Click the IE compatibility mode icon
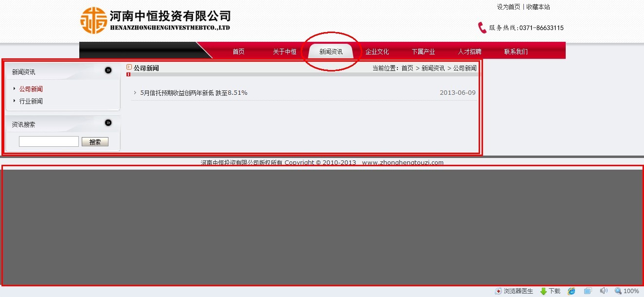 572,291
